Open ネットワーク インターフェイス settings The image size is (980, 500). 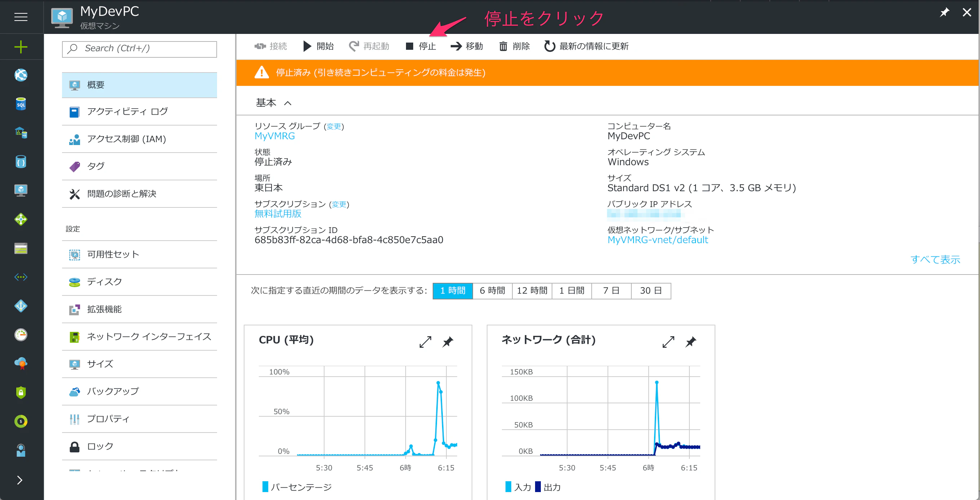coord(140,337)
